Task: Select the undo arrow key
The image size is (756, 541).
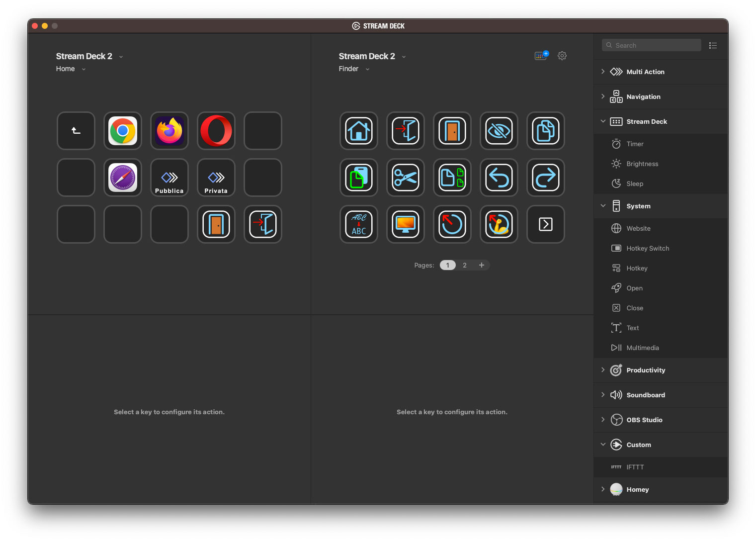Action: tap(499, 178)
